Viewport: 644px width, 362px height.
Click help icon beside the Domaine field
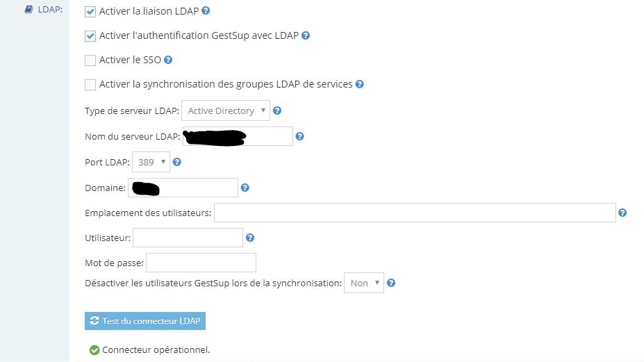[x=245, y=188]
